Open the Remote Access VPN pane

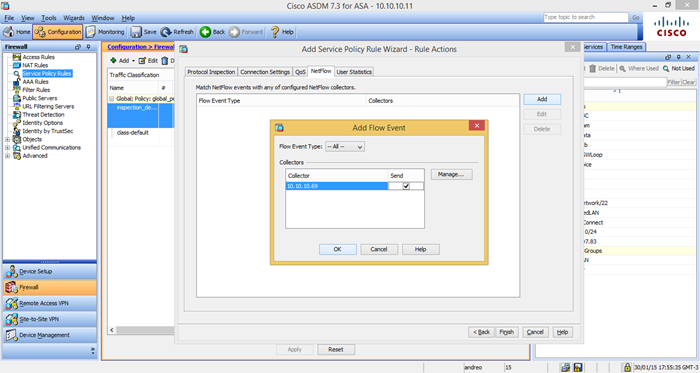[x=50, y=303]
